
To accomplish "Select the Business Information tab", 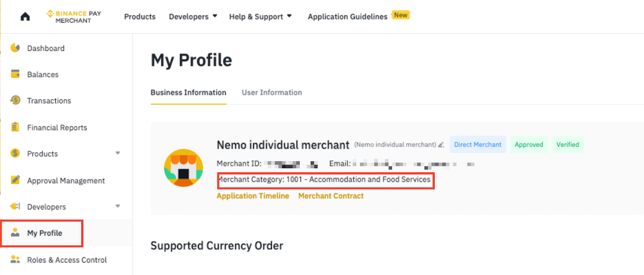I will [x=188, y=93].
